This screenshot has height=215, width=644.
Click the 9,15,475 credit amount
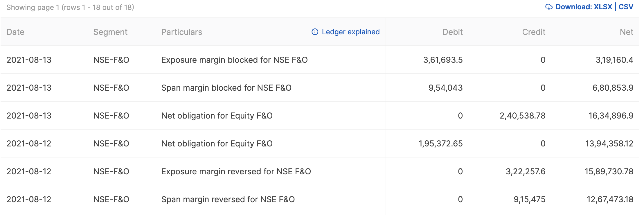point(529,199)
